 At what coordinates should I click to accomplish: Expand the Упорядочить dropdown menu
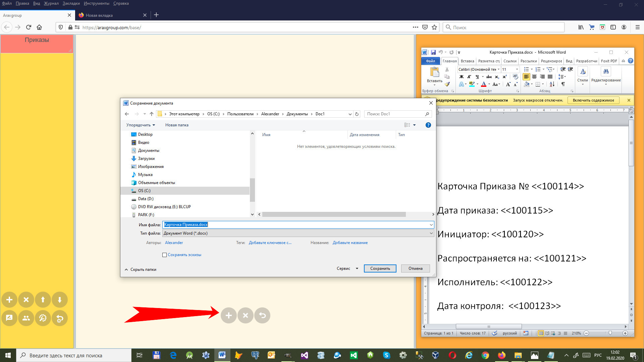[x=141, y=125]
